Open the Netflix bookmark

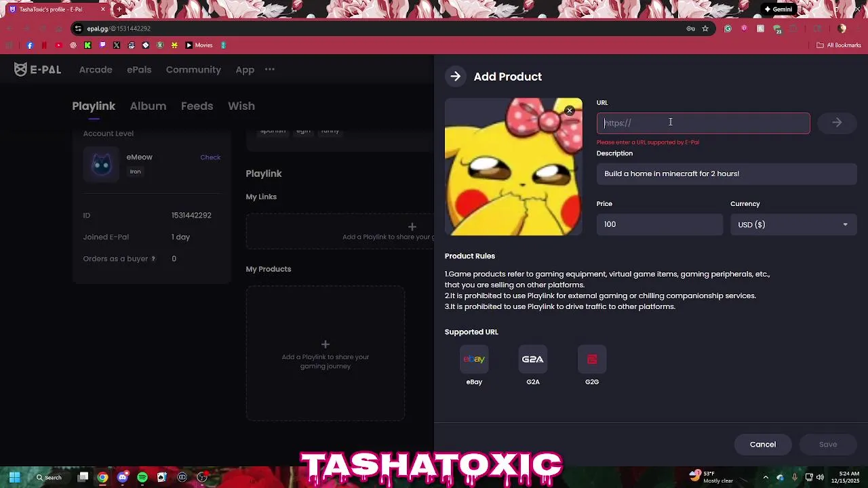point(44,45)
